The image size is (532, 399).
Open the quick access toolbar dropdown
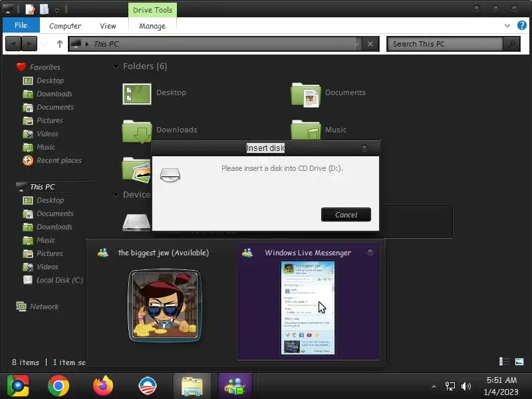[x=57, y=10]
